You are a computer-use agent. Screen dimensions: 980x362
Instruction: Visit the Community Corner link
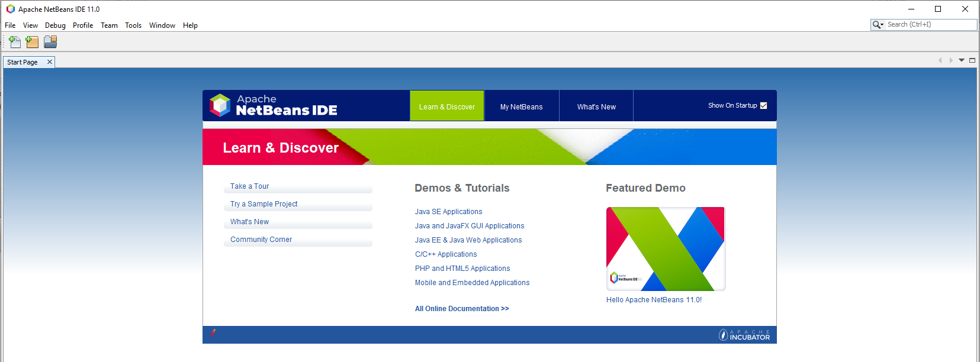[261, 240]
